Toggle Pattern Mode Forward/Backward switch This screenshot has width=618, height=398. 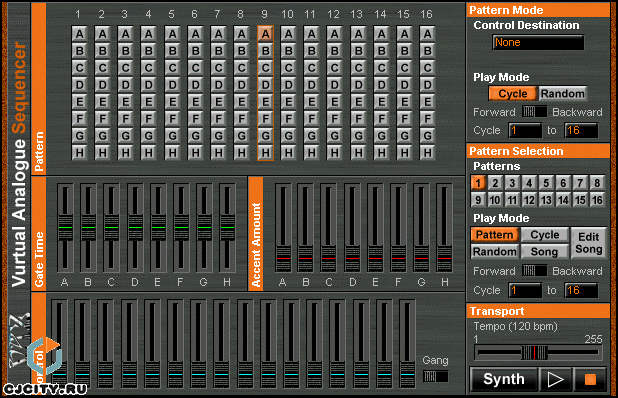point(534,112)
